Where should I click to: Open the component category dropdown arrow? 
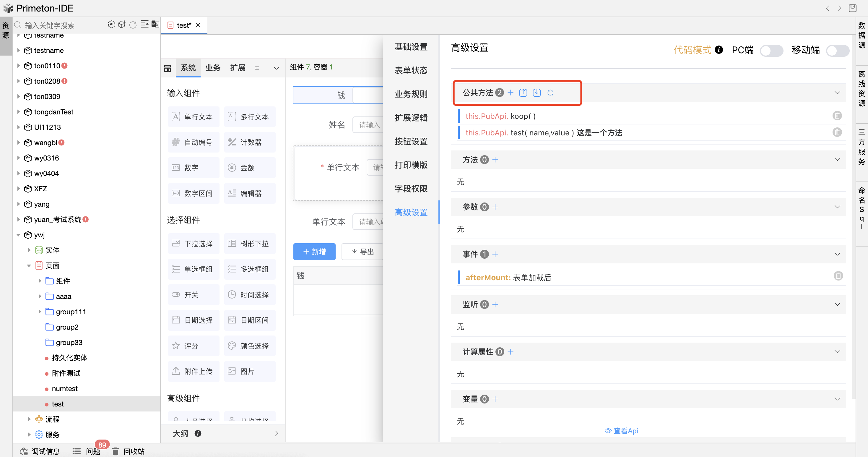[276, 68]
